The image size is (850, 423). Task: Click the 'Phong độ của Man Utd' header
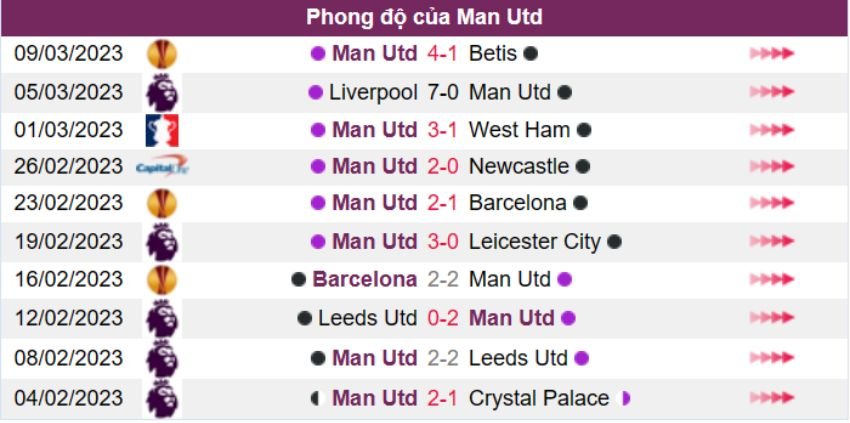(424, 18)
